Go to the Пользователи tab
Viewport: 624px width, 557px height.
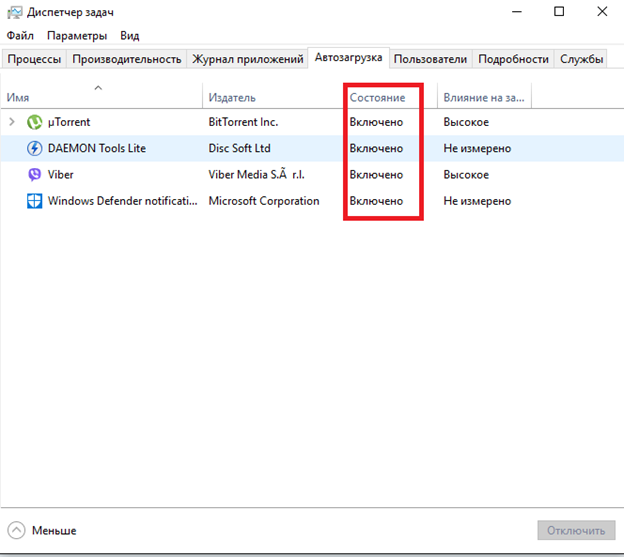click(x=430, y=59)
